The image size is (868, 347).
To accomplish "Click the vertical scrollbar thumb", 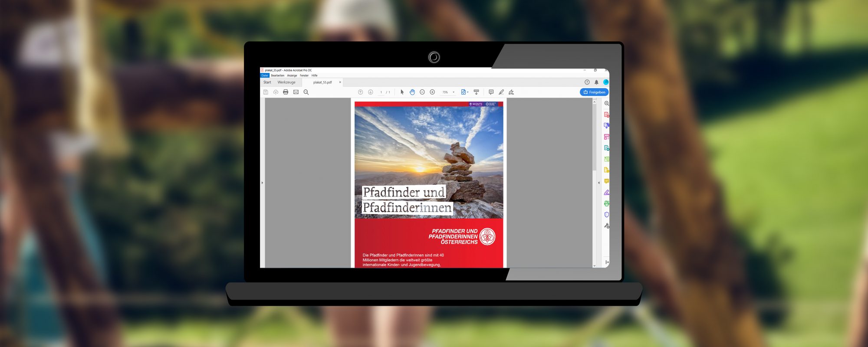I will pos(594,137).
